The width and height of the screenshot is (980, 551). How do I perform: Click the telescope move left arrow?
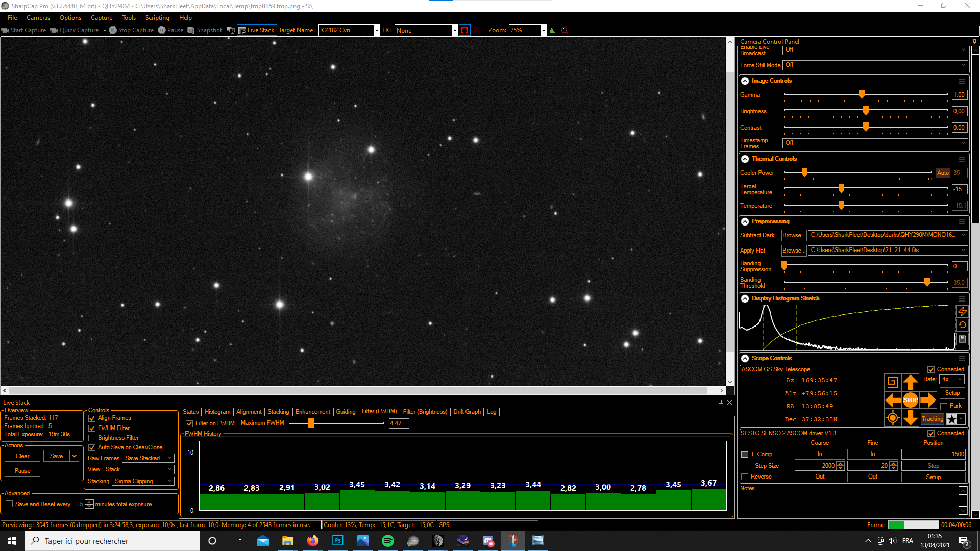(x=892, y=400)
